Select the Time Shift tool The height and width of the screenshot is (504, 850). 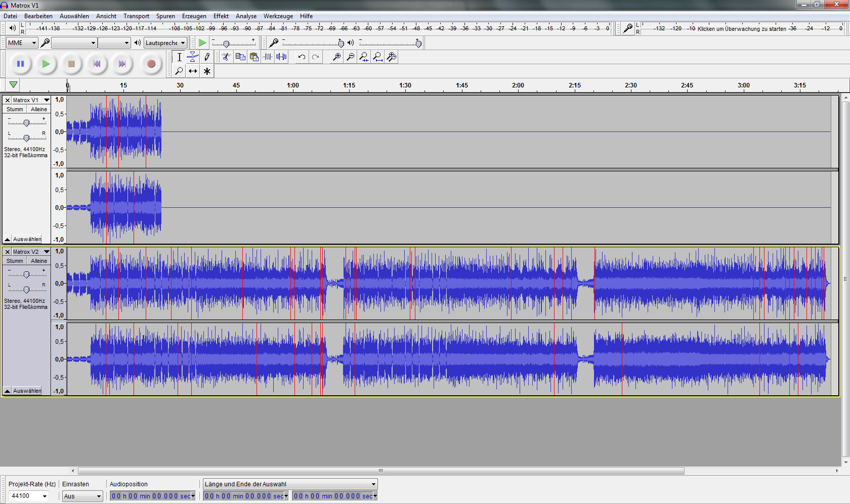tap(193, 71)
